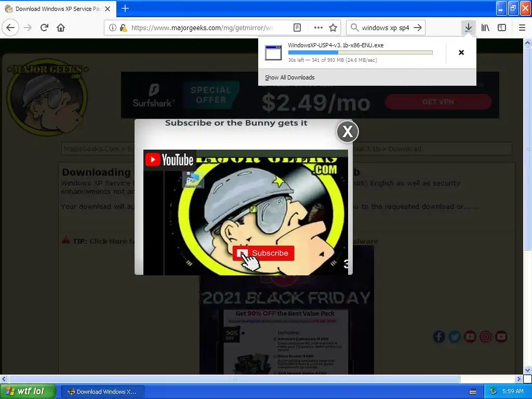Open the Instagram social icon
Screen dimensions: 532x399
486,337
